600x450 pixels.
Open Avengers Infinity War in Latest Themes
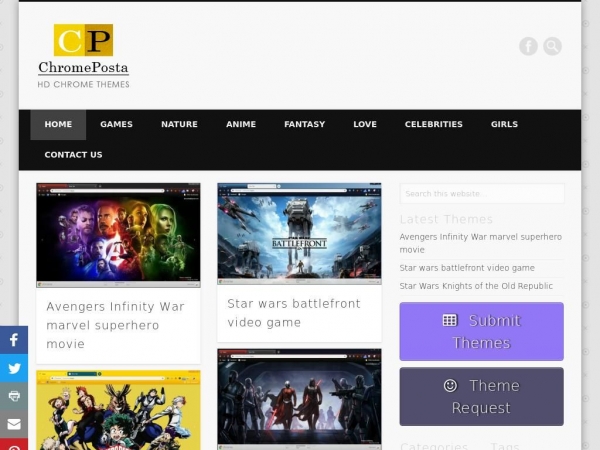[481, 243]
